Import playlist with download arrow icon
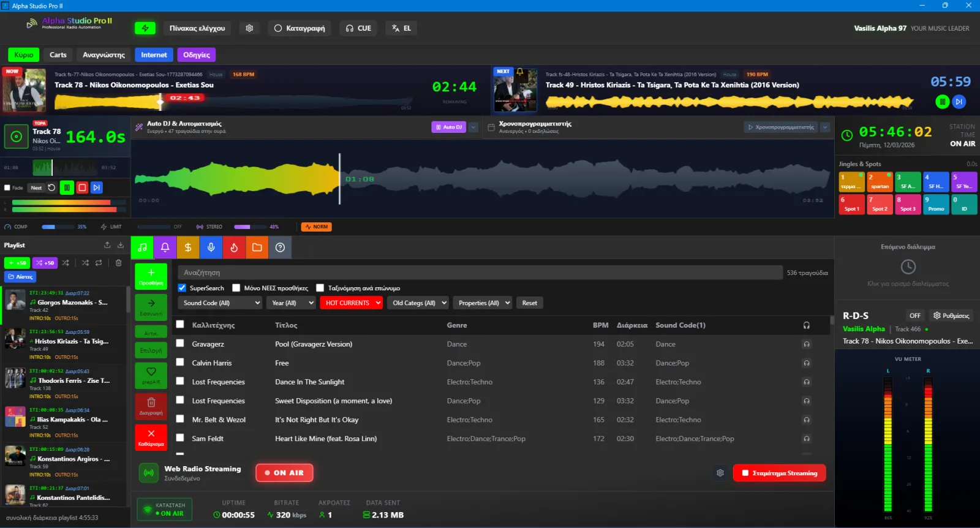The height and width of the screenshot is (528, 980). click(x=121, y=245)
